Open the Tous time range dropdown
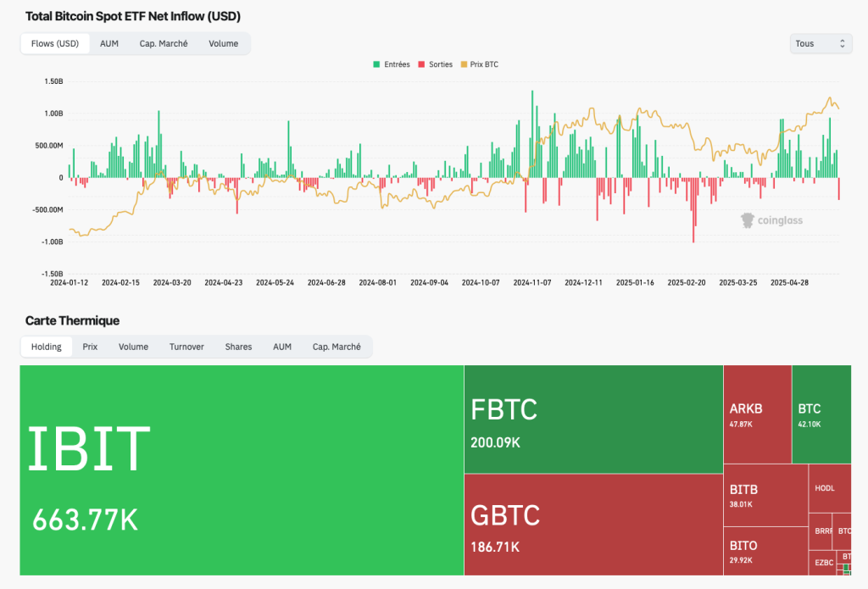This screenshot has width=868, height=589. pyautogui.click(x=821, y=44)
